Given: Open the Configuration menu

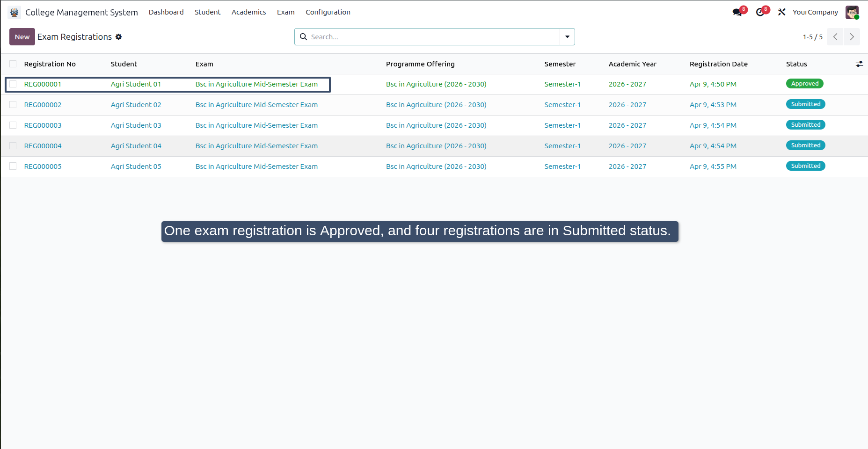Looking at the screenshot, I should coord(328,12).
